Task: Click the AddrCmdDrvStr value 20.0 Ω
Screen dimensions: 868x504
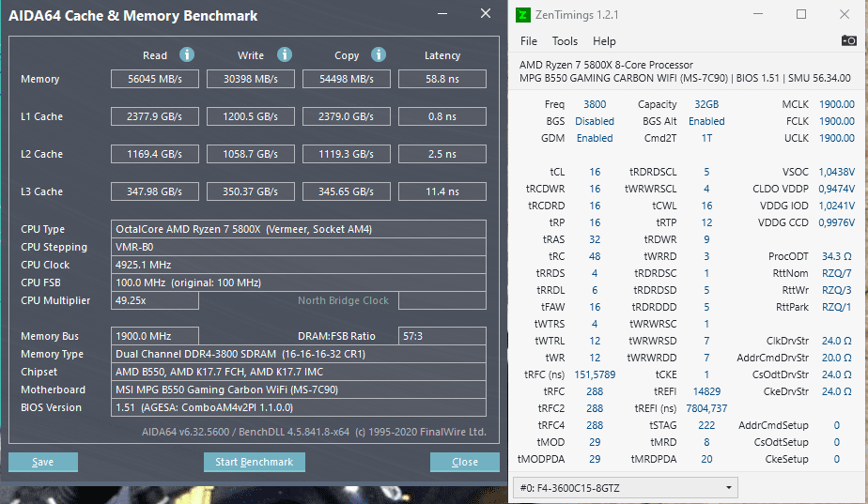Action: coord(836,358)
